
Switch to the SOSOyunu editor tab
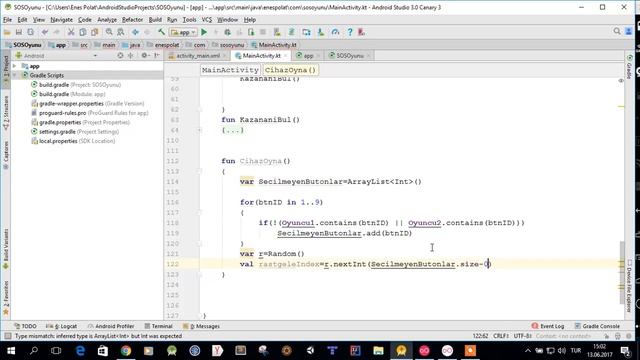point(350,56)
